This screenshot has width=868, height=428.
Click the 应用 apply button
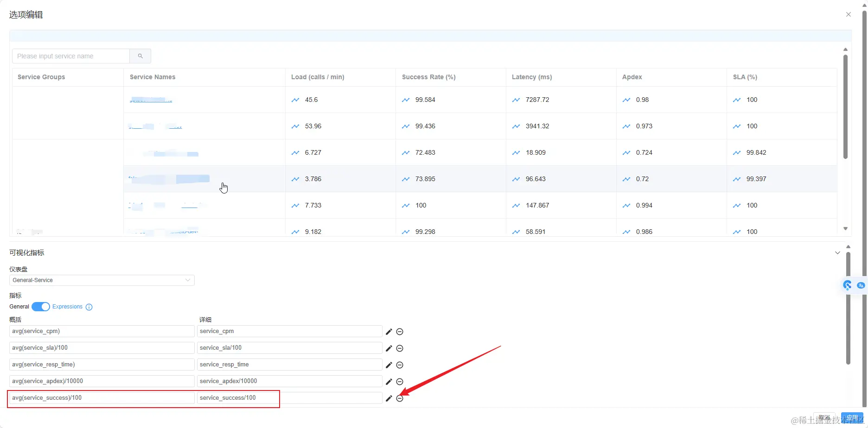click(852, 418)
